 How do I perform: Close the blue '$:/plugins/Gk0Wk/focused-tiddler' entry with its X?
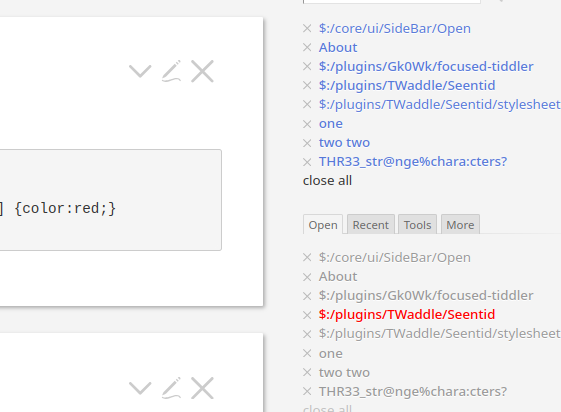[307, 66]
